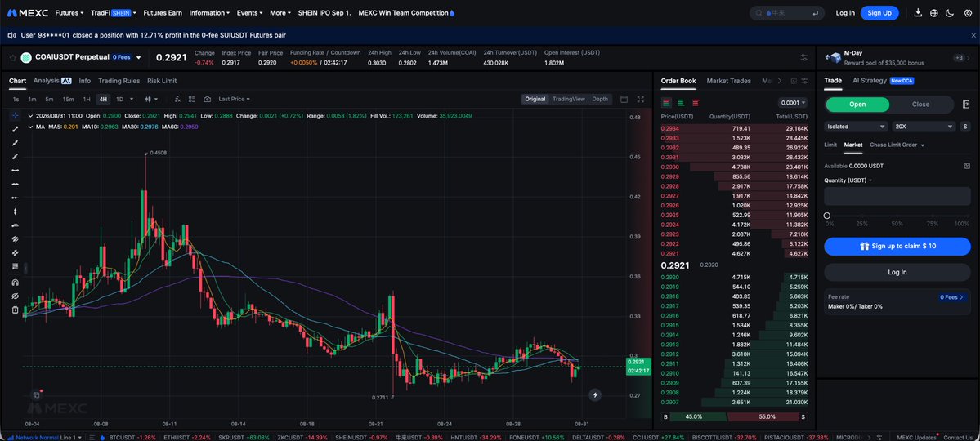Image resolution: width=980 pixels, height=441 pixels.
Task: Switch chart to TradingView mode
Action: click(x=568, y=99)
